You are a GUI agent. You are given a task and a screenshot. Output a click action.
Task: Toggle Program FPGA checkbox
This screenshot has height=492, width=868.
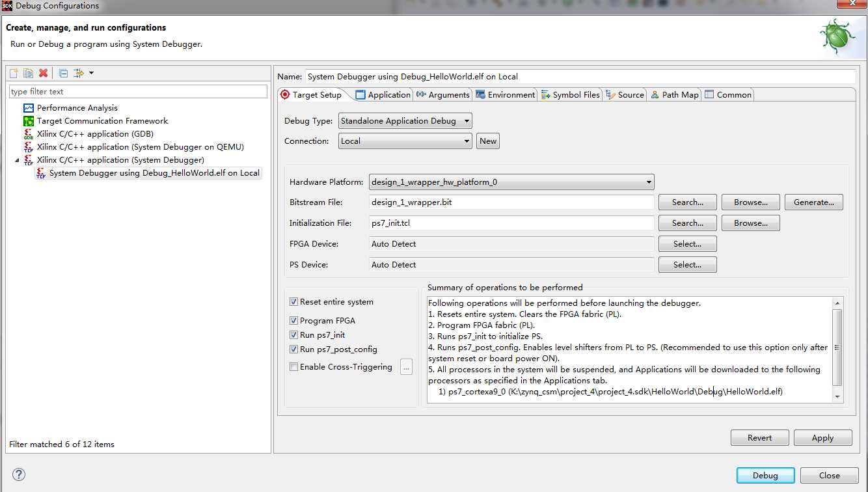pos(294,321)
